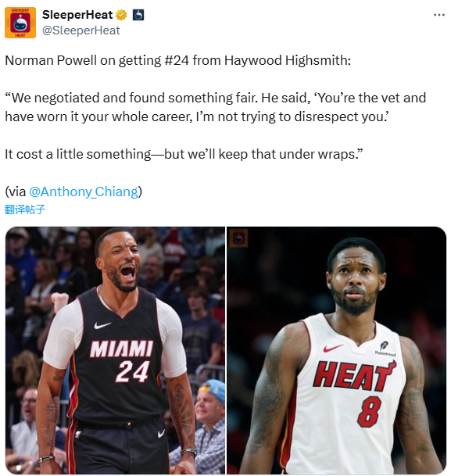Open the SleeperHeat profile avatar
The width and height of the screenshot is (451, 476).
[20, 23]
